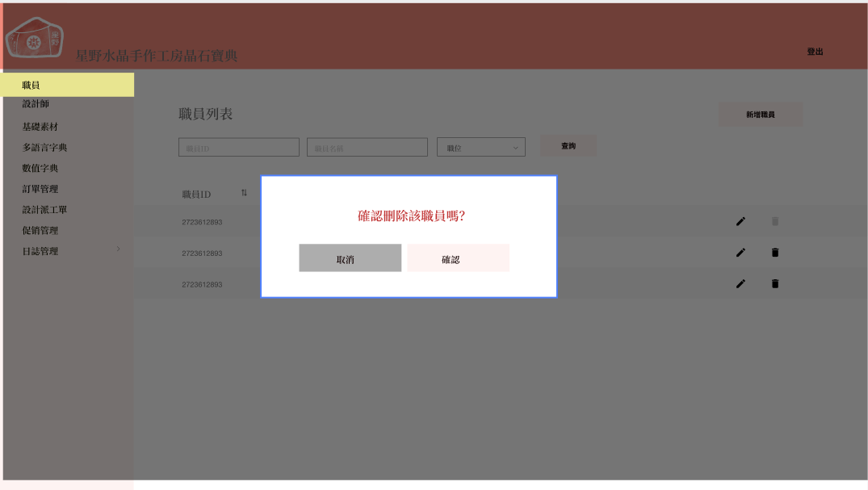Expand the 日誌管理 submenu arrow
868x490 pixels.
coord(118,249)
